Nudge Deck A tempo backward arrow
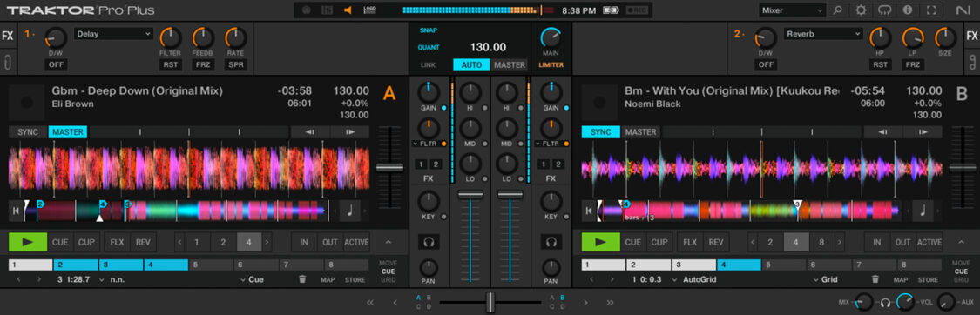 click(x=310, y=132)
